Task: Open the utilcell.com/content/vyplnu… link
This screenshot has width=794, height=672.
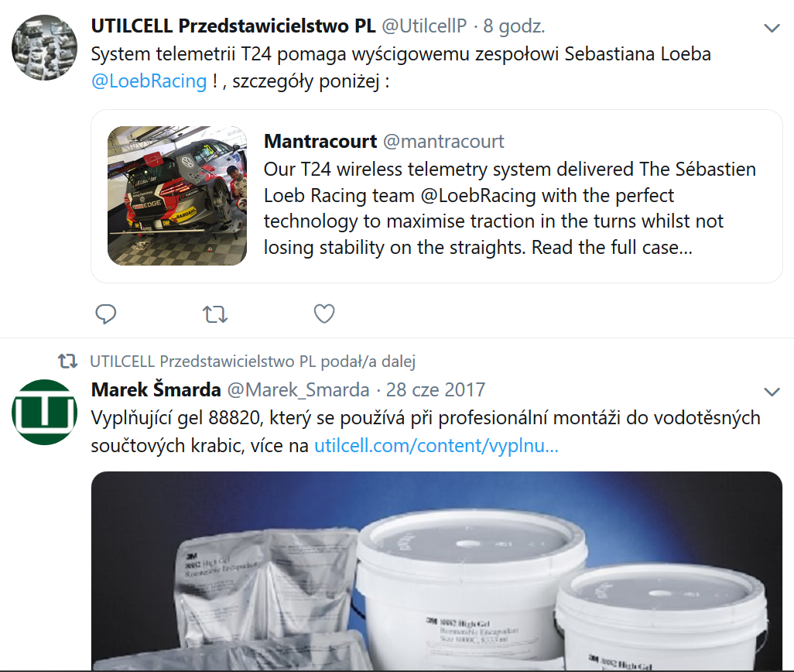Action: coord(436,446)
